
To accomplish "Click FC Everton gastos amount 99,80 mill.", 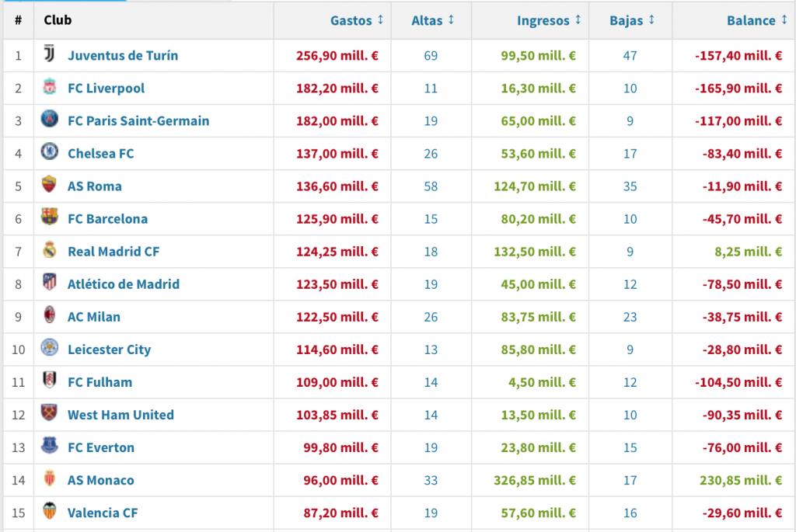I will (340, 447).
